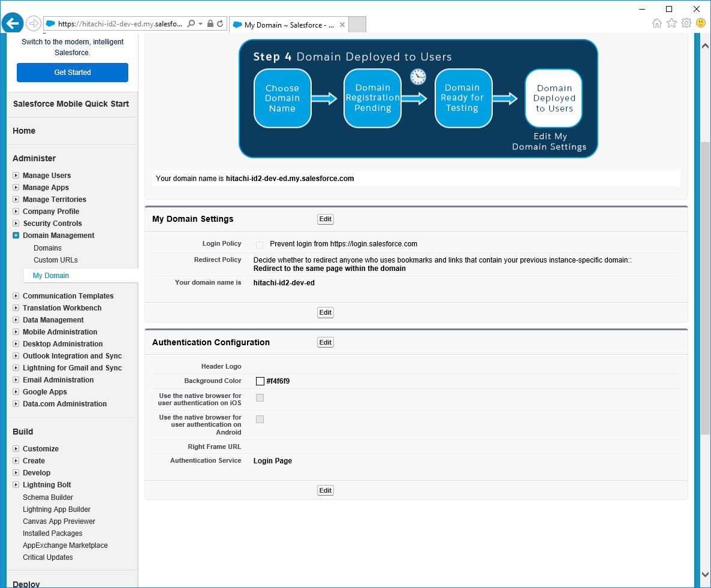711x588 pixels.
Task: Open the browser home icon
Action: coord(657,23)
